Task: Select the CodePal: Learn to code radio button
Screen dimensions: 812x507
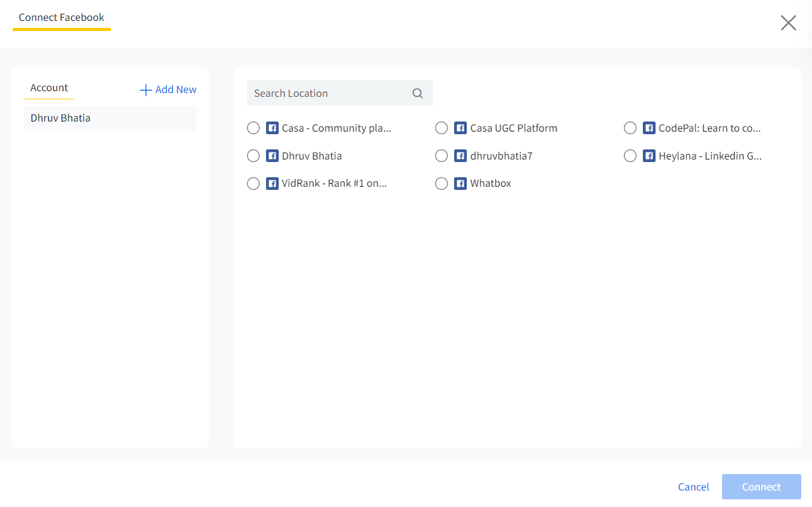Action: pyautogui.click(x=630, y=128)
